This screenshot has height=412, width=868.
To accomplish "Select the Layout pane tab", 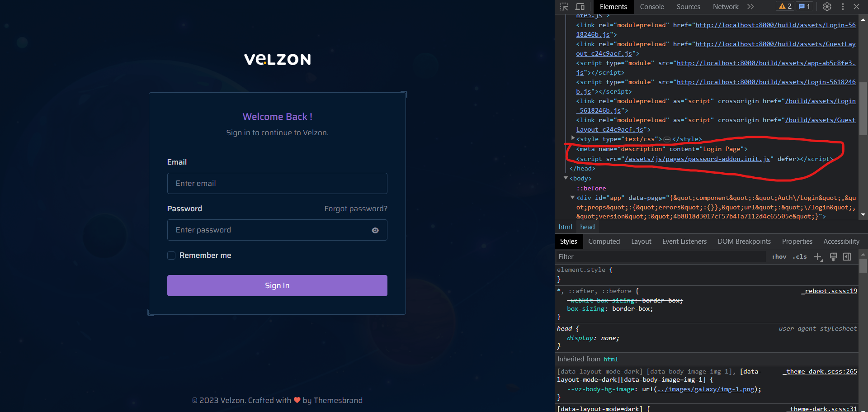I will click(641, 242).
